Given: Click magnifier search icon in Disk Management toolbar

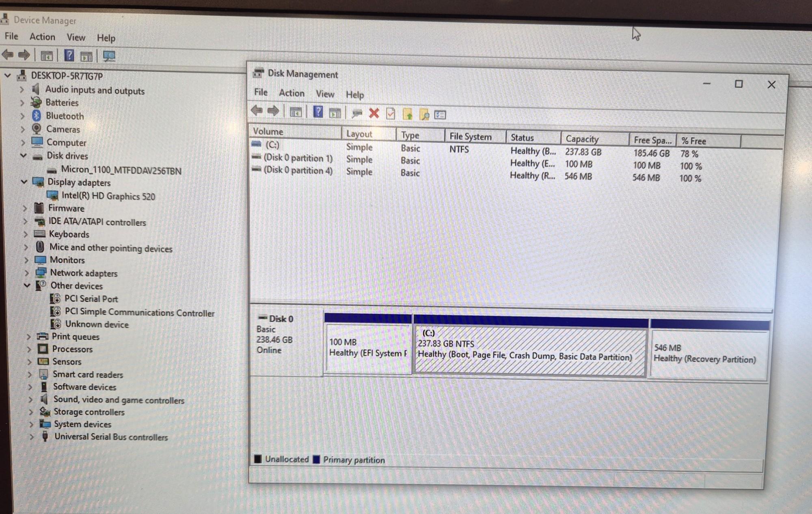Looking at the screenshot, I should point(424,114).
